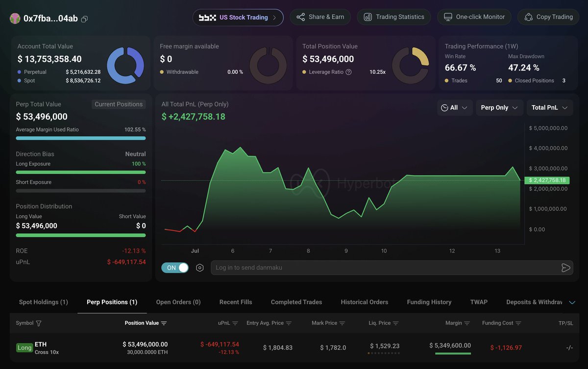The width and height of the screenshot is (588, 369).
Task: Click the Trading Statistics chart icon
Action: coord(367,17)
